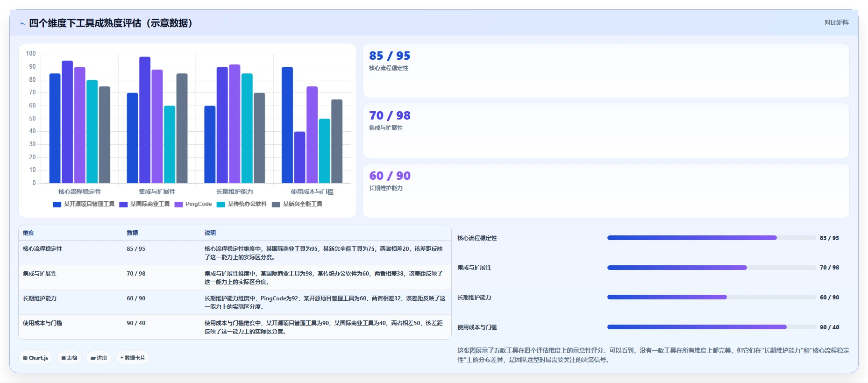Toggle 某开源项目管理工具 legend color box

(x=57, y=205)
